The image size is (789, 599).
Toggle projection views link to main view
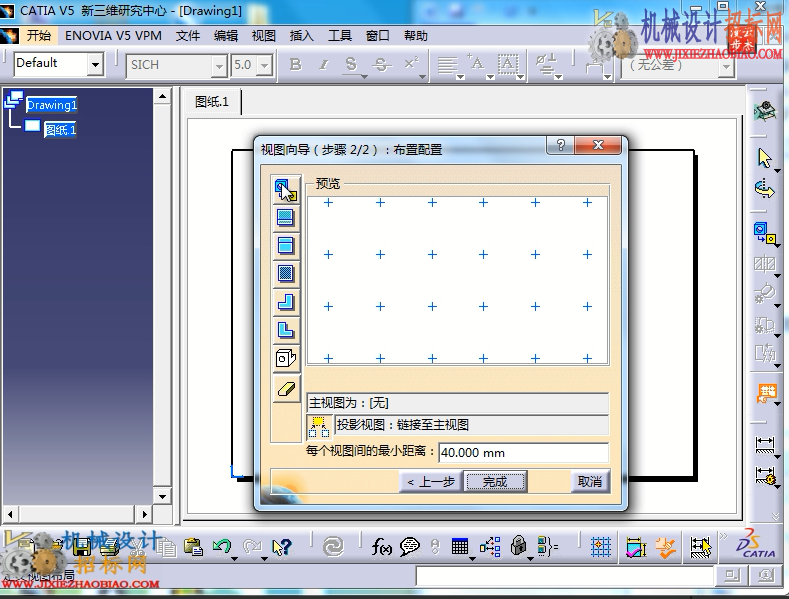(x=319, y=426)
